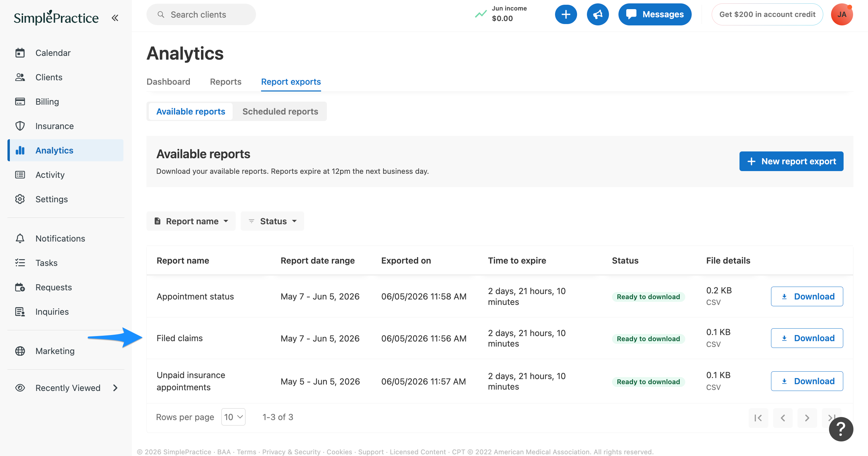Go to Clients in sidebar
This screenshot has width=868, height=456.
65,77
